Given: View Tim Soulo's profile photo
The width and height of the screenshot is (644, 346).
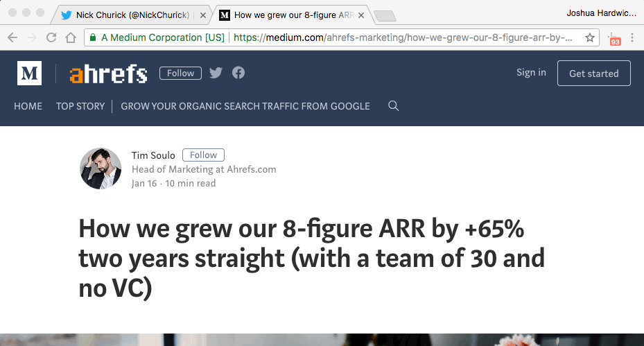Looking at the screenshot, I should [101, 168].
